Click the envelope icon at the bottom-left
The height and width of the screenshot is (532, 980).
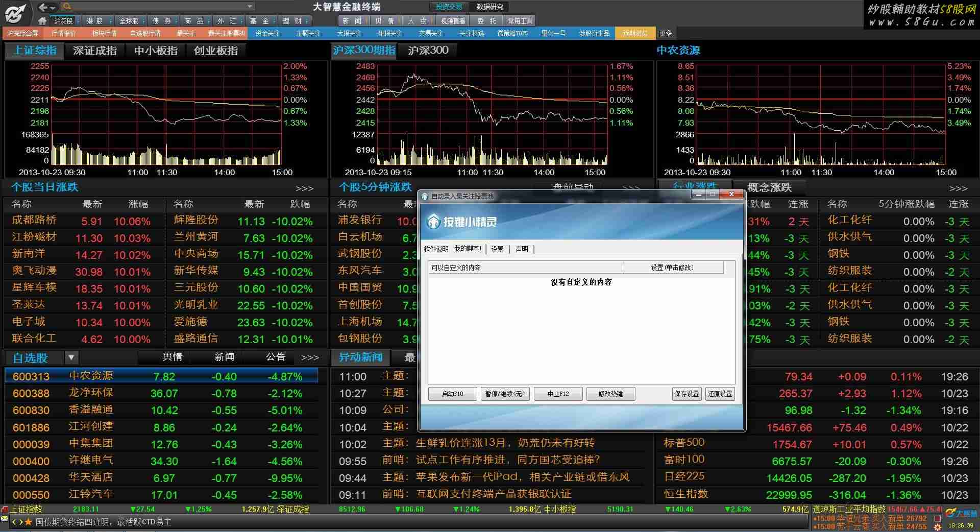click(5, 520)
